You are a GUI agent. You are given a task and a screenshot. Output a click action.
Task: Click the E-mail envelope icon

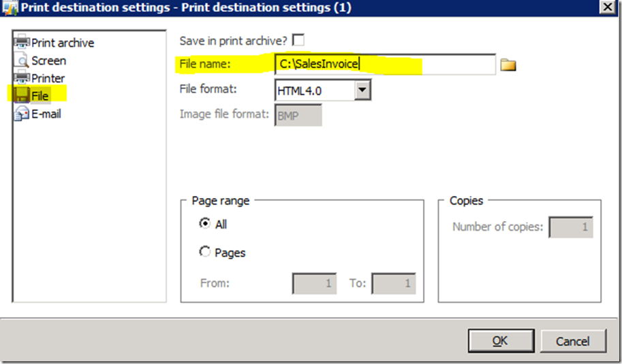coord(21,114)
